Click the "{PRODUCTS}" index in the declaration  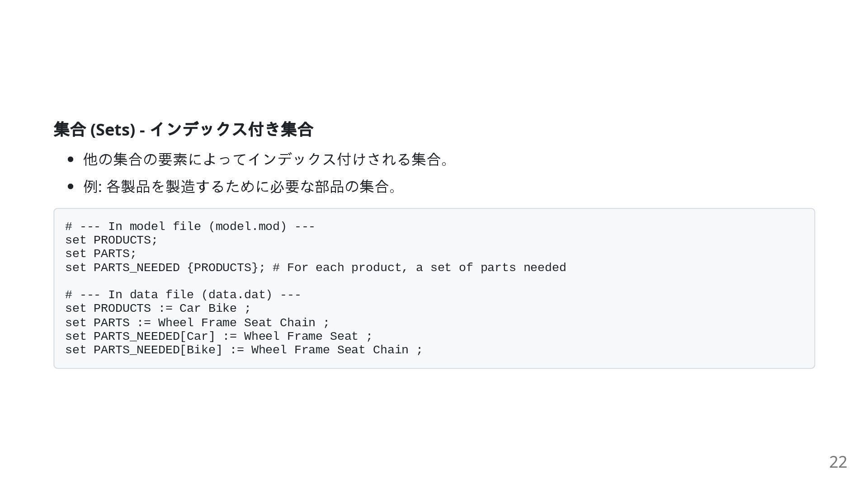pyautogui.click(x=222, y=267)
